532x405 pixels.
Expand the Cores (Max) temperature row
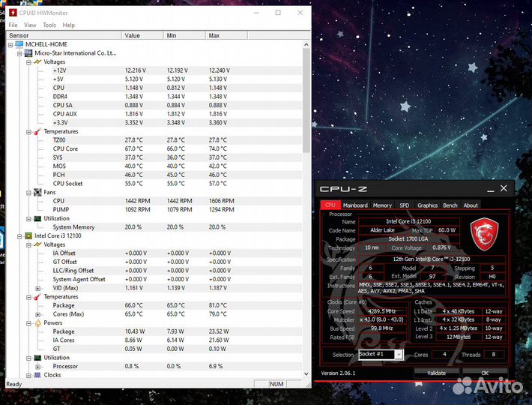click(x=38, y=315)
